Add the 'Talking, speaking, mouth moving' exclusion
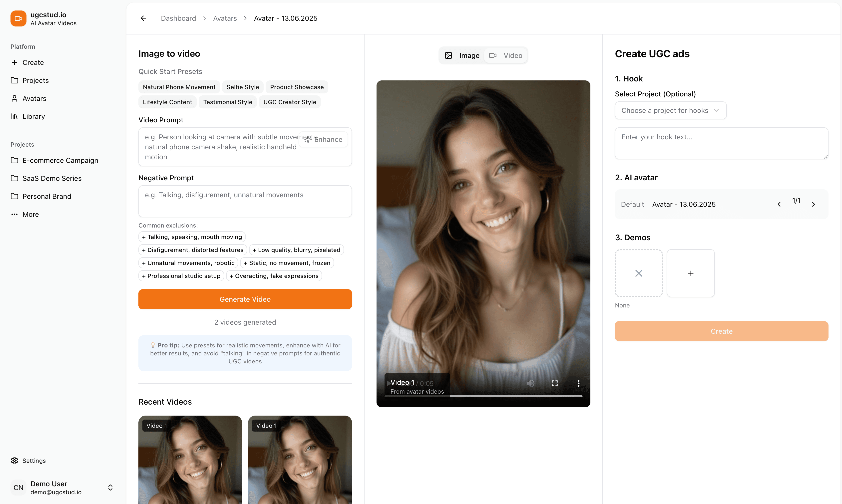The image size is (842, 504). [192, 237]
